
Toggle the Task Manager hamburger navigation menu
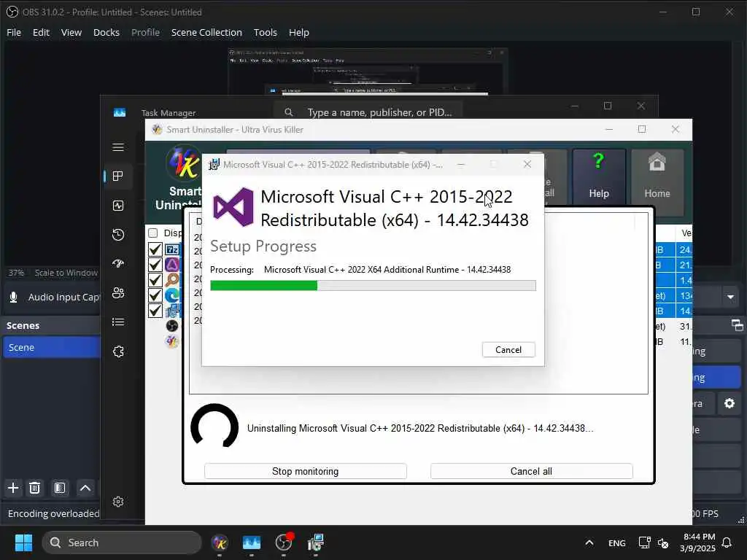pos(118,147)
